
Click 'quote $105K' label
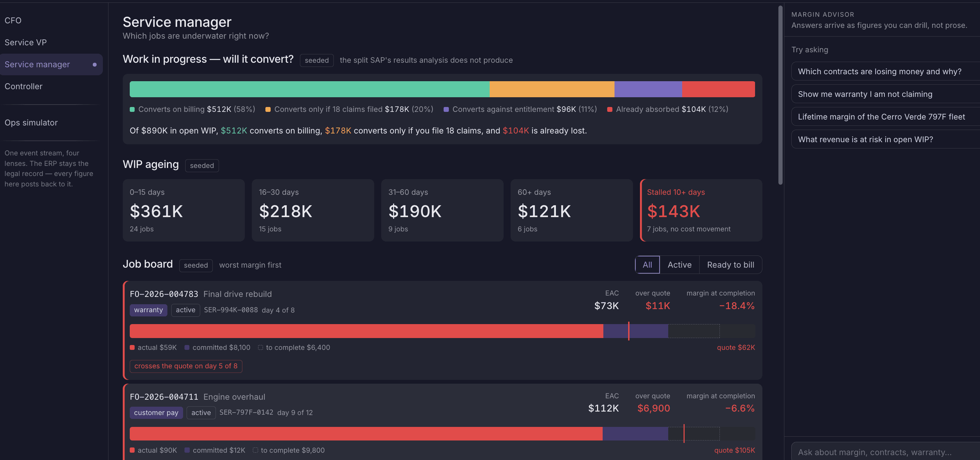[734, 450]
